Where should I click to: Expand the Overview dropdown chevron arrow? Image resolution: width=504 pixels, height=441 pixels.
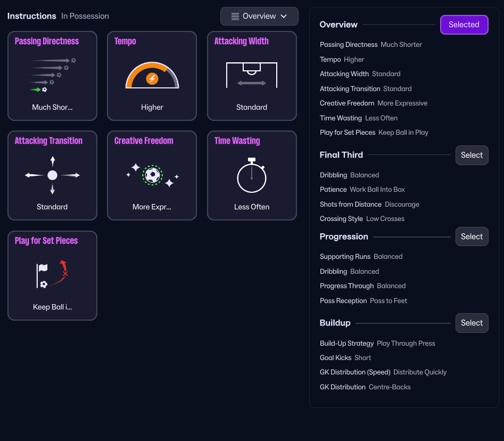(x=284, y=17)
